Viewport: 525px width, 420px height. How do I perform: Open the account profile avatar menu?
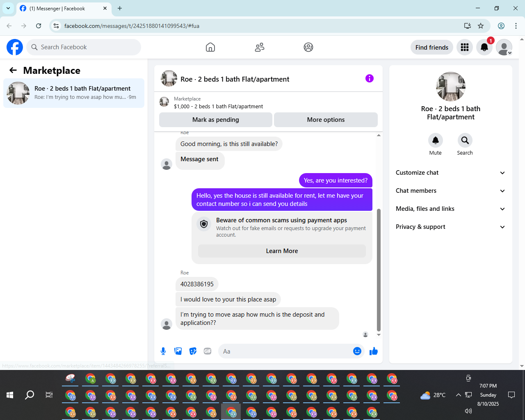pos(504,47)
